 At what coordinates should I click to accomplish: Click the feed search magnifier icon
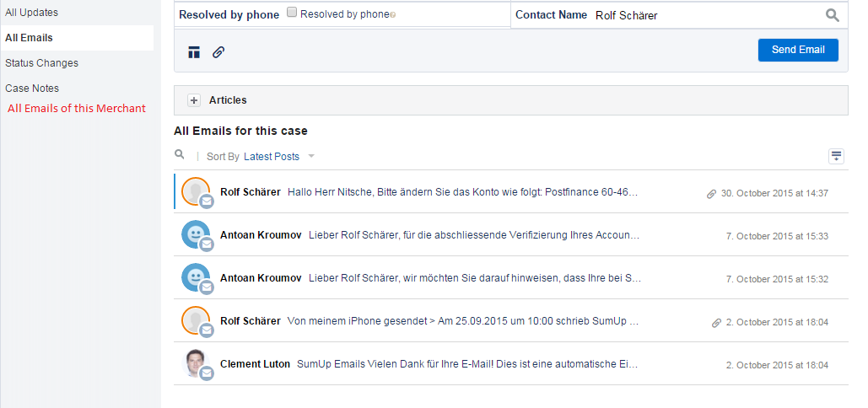179,155
